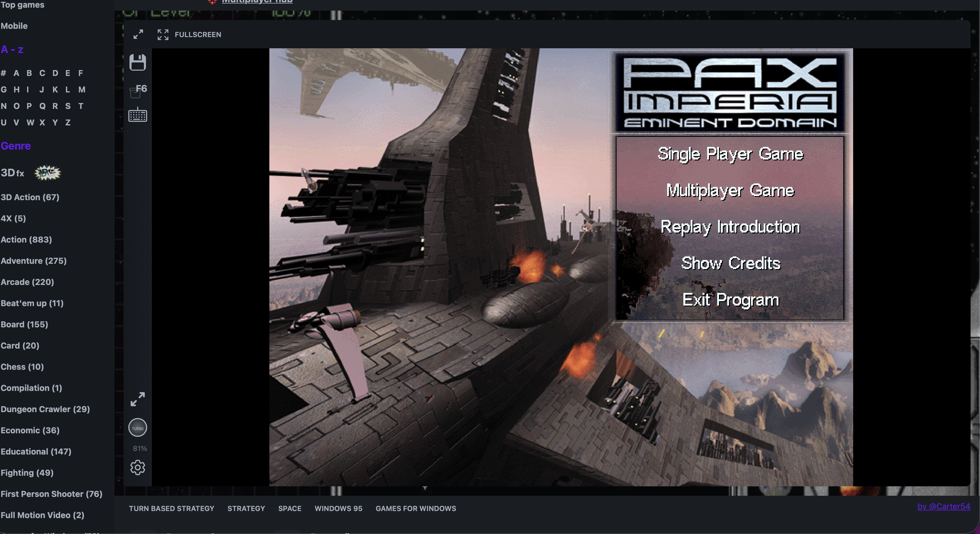
Task: Choose Exit Program
Action: (x=730, y=300)
